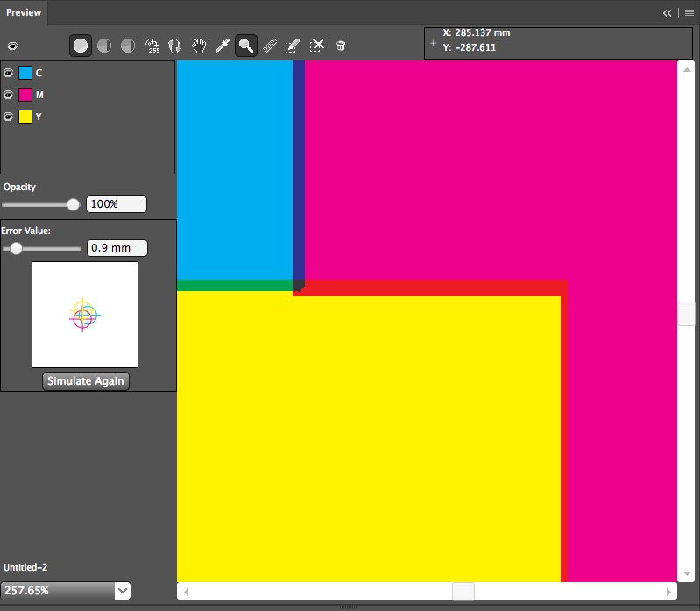Open the 257.65% zoom level dropdown

point(123,591)
